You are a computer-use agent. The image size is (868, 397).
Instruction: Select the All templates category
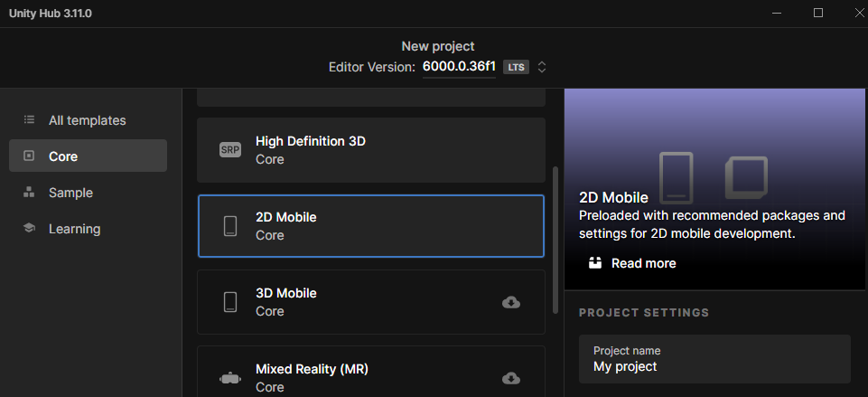click(88, 120)
